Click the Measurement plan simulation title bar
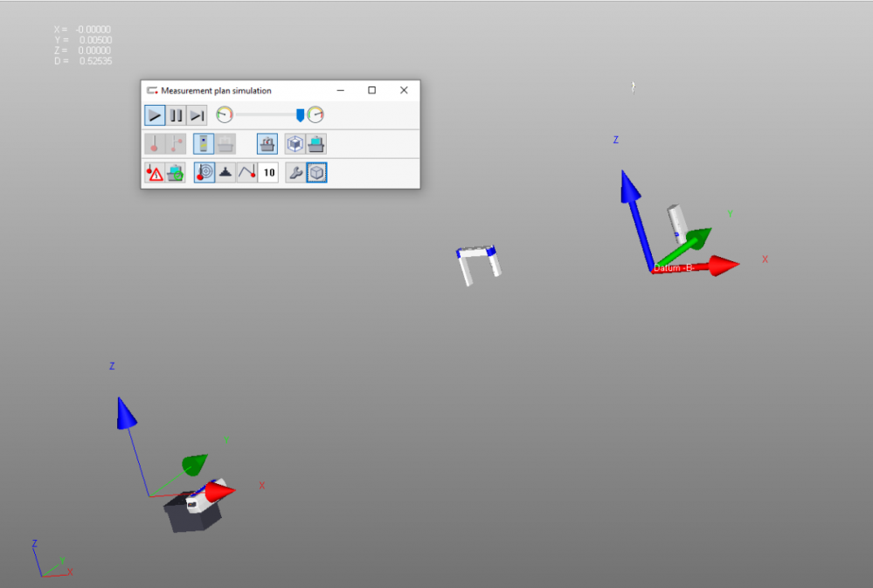This screenshot has height=588, width=873. 280,90
